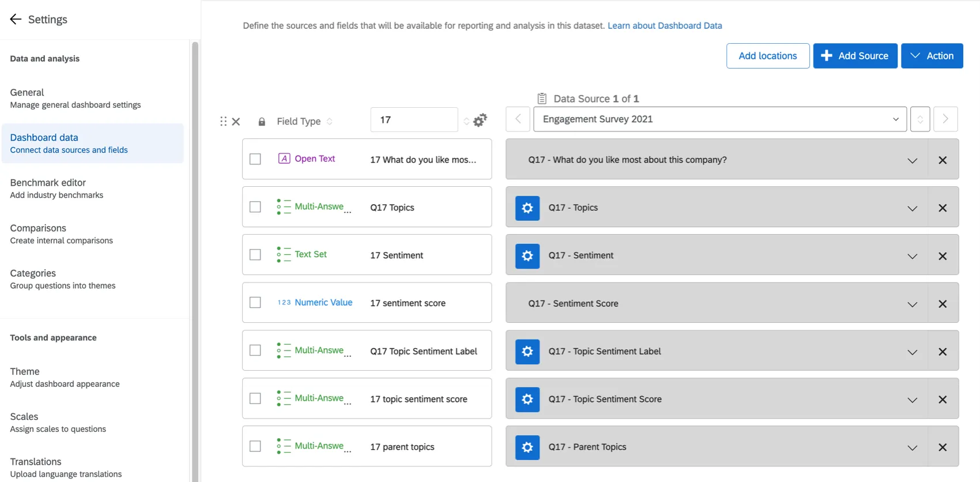Image resolution: width=980 pixels, height=482 pixels.
Task: Click the lock icon in field header
Action: 262,122
